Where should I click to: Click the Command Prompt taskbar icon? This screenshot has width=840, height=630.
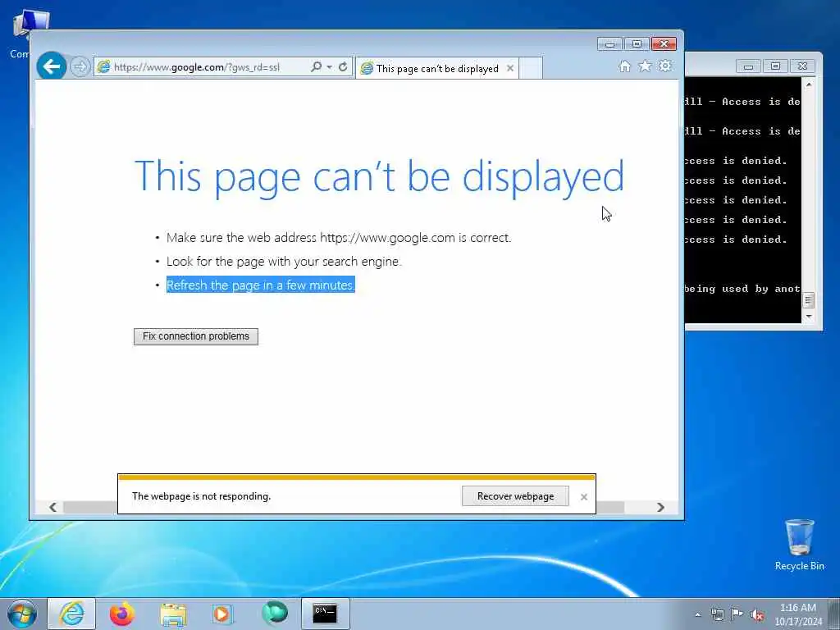click(x=325, y=614)
